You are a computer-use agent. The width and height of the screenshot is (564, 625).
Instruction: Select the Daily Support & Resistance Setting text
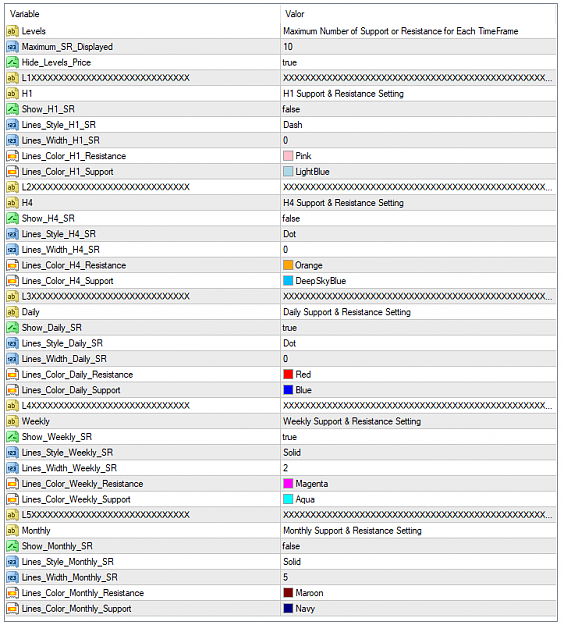347,312
